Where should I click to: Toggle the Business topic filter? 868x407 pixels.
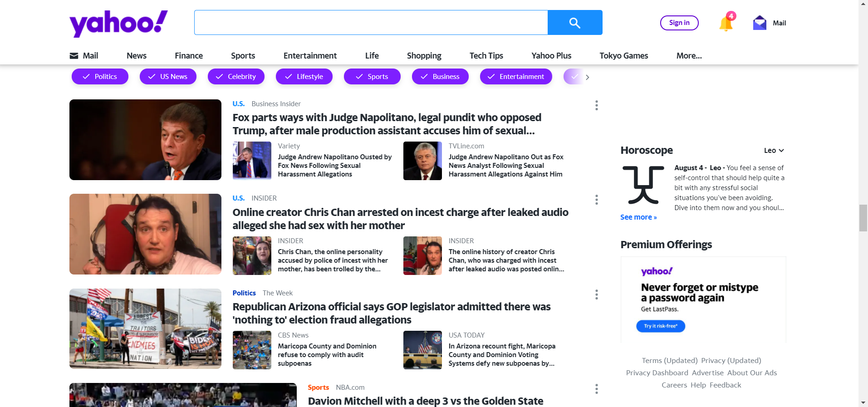[440, 77]
